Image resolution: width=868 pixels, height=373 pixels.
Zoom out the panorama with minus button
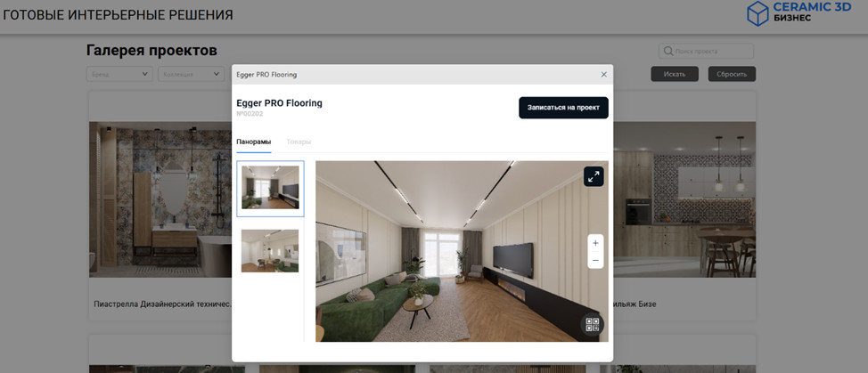[595, 260]
